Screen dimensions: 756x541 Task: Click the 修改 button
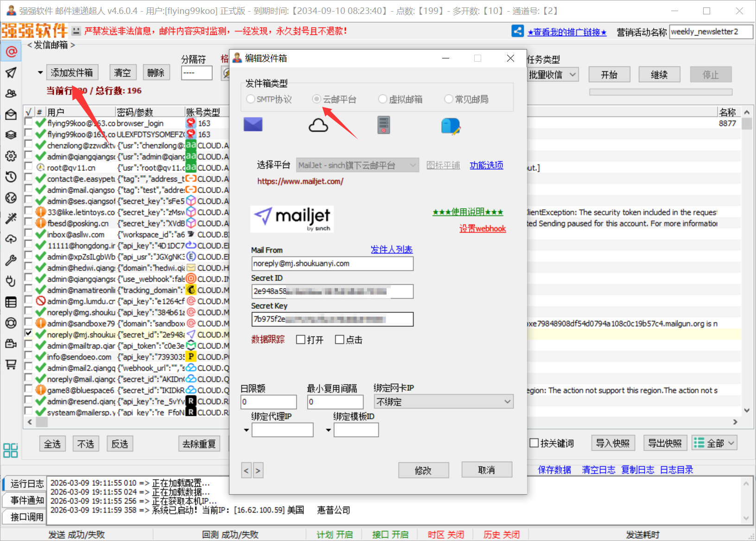(423, 470)
